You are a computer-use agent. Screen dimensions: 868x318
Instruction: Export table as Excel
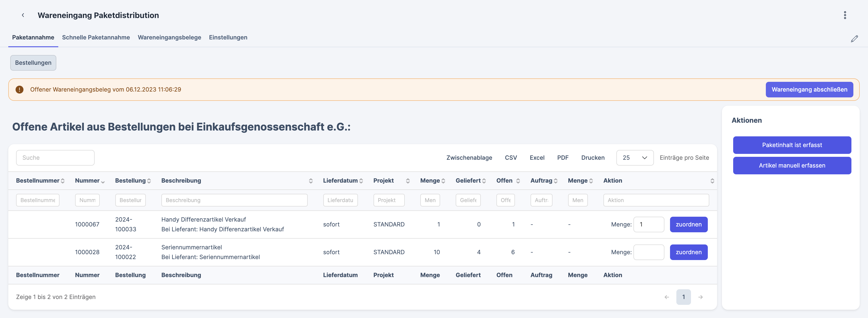click(537, 158)
